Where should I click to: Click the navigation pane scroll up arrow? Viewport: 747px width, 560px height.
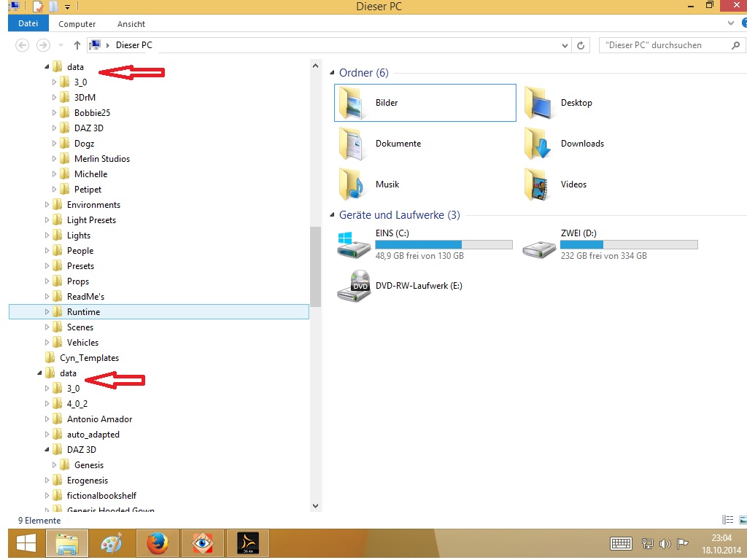(315, 66)
